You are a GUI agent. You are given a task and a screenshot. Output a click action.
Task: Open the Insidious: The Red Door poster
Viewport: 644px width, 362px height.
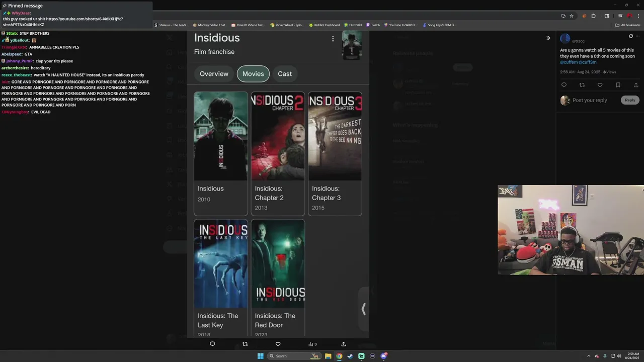[x=278, y=264]
